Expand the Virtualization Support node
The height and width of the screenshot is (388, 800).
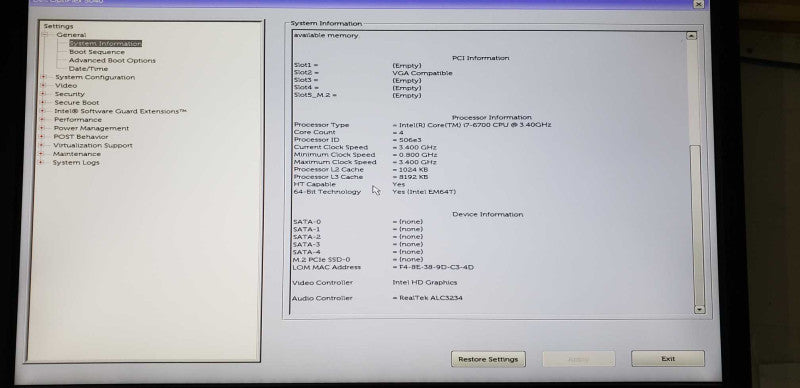(42, 145)
